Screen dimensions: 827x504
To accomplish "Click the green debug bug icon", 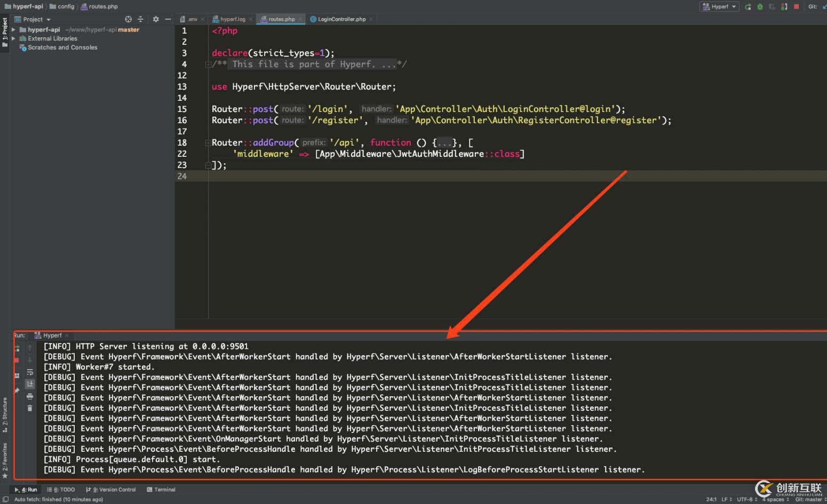I will [x=760, y=6].
